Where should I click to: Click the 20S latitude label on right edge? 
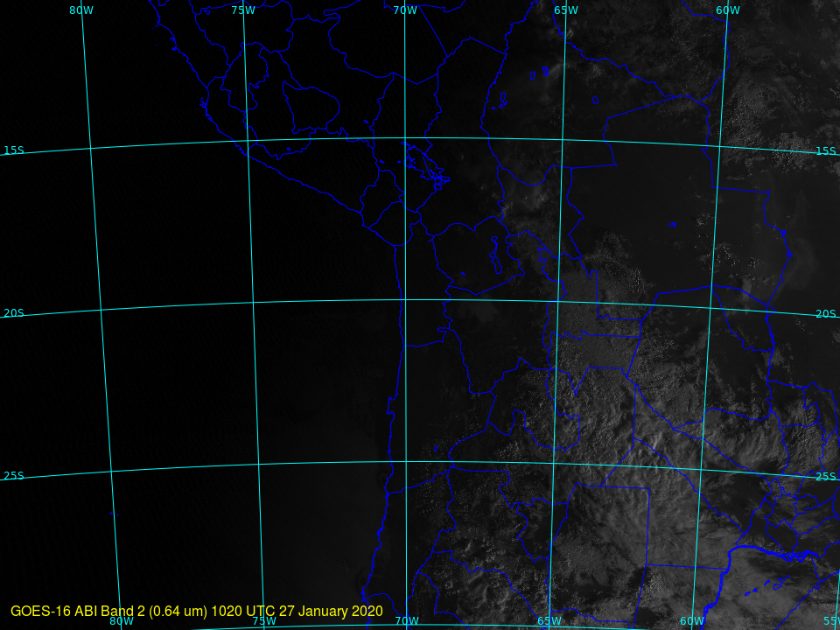pos(825,314)
